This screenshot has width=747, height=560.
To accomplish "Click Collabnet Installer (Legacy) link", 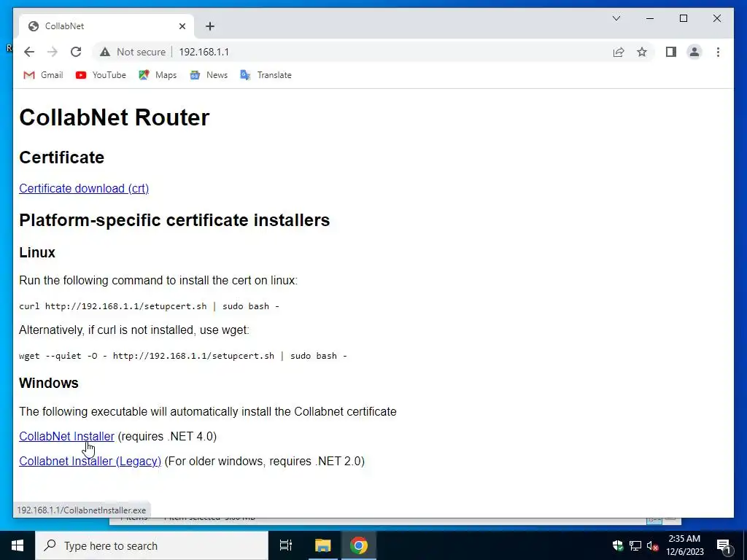I will [x=90, y=461].
